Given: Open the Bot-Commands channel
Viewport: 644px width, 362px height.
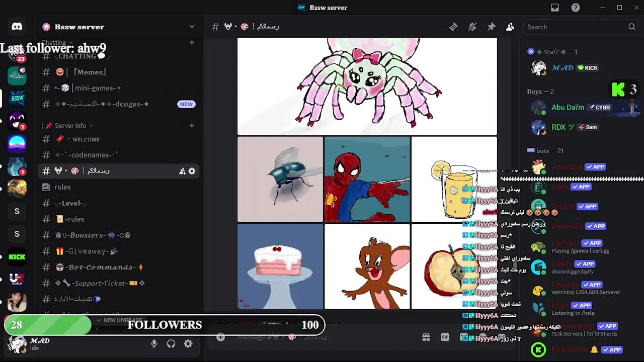Looking at the screenshot, I should (x=119, y=267).
